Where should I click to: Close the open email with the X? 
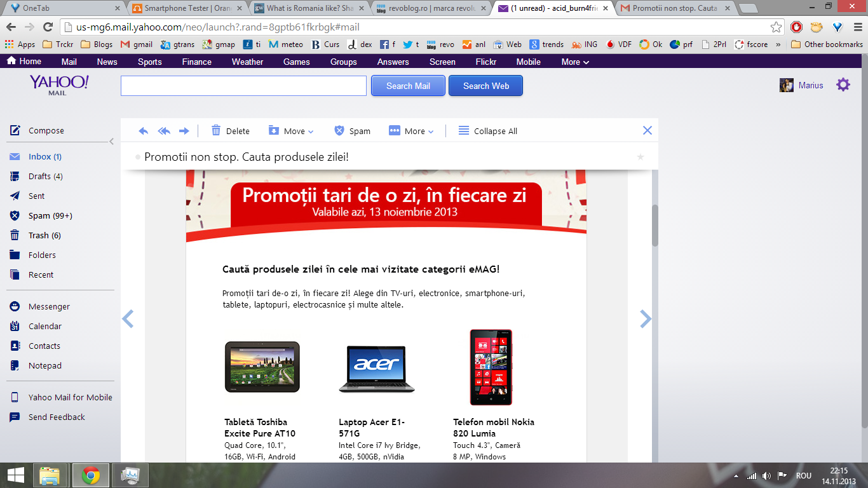[648, 130]
